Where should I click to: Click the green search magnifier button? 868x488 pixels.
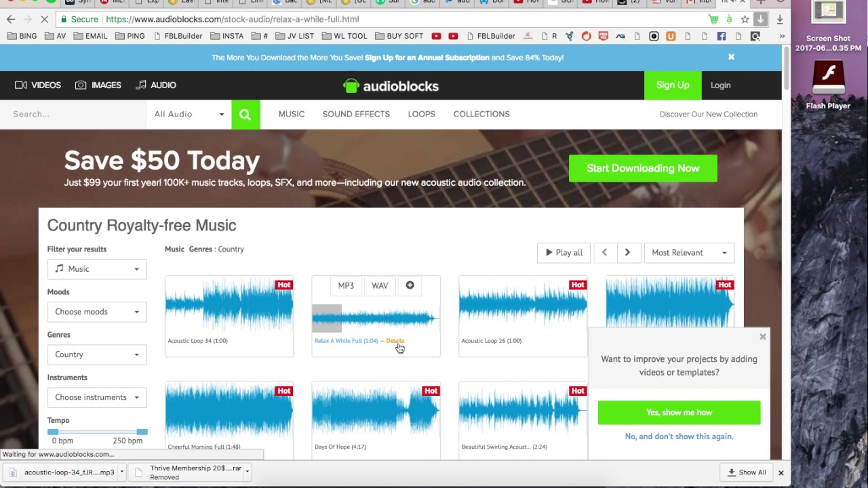click(x=245, y=114)
